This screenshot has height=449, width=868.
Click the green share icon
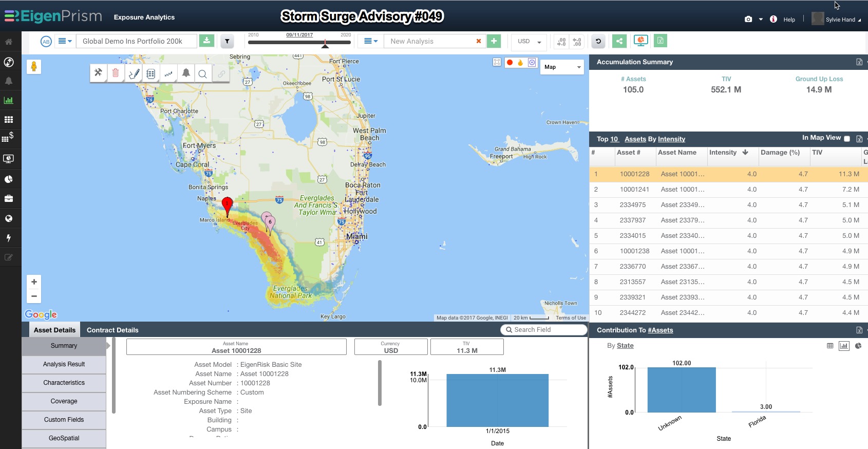coord(619,41)
